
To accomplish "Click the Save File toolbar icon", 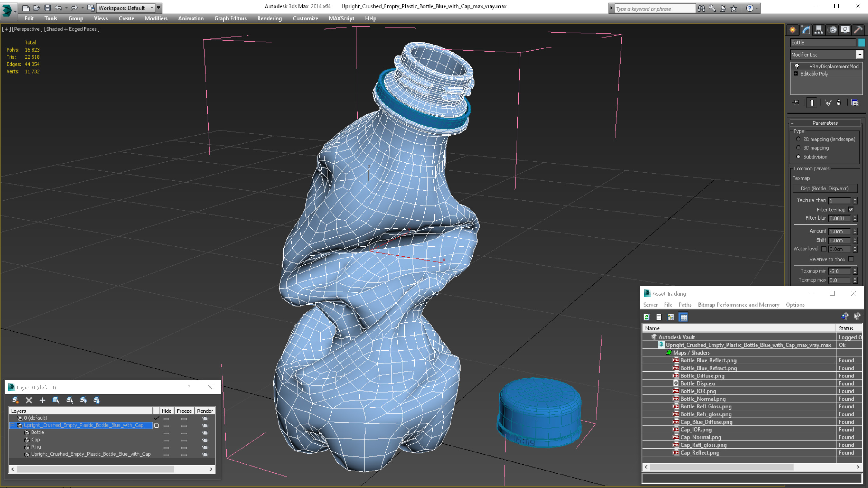I will coord(48,8).
